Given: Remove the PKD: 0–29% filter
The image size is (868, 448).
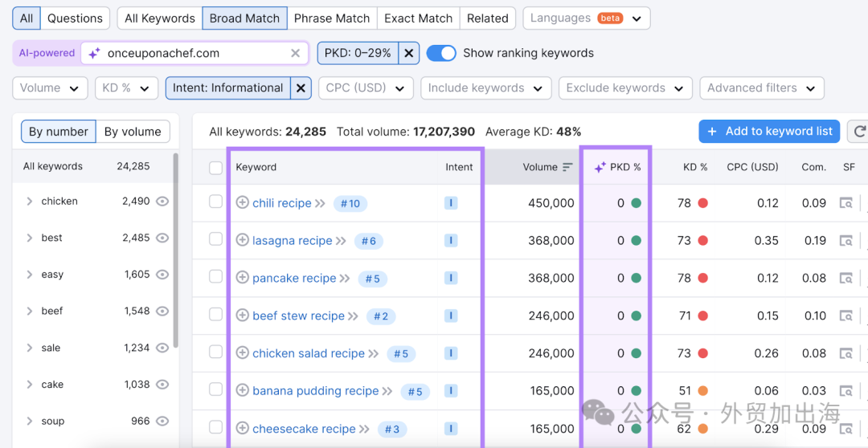Looking at the screenshot, I should coord(408,53).
